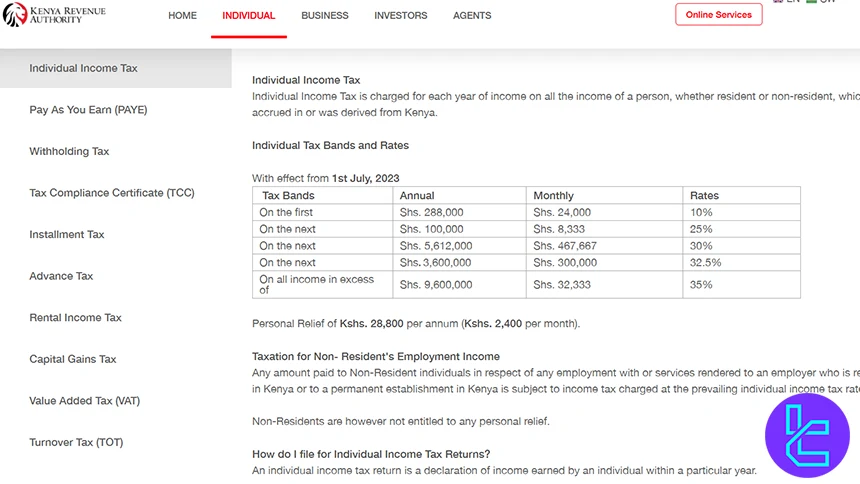
Task: Open the HOME menu item
Action: point(182,15)
